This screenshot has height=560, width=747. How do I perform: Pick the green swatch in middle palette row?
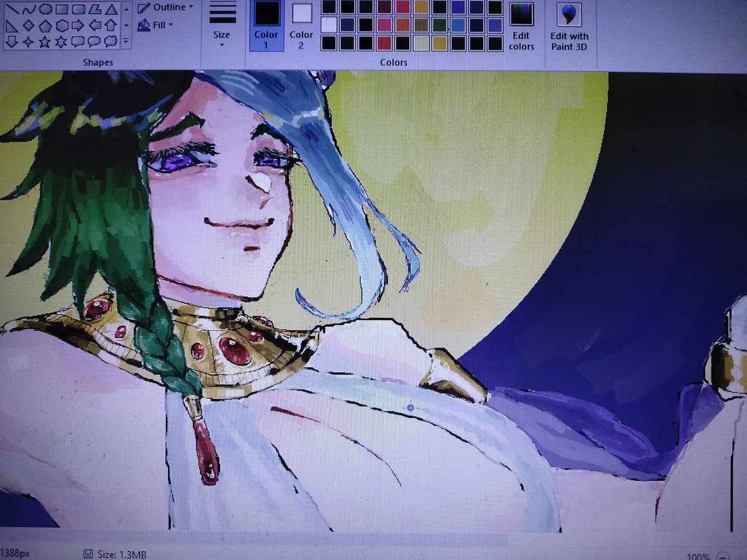coord(439,25)
